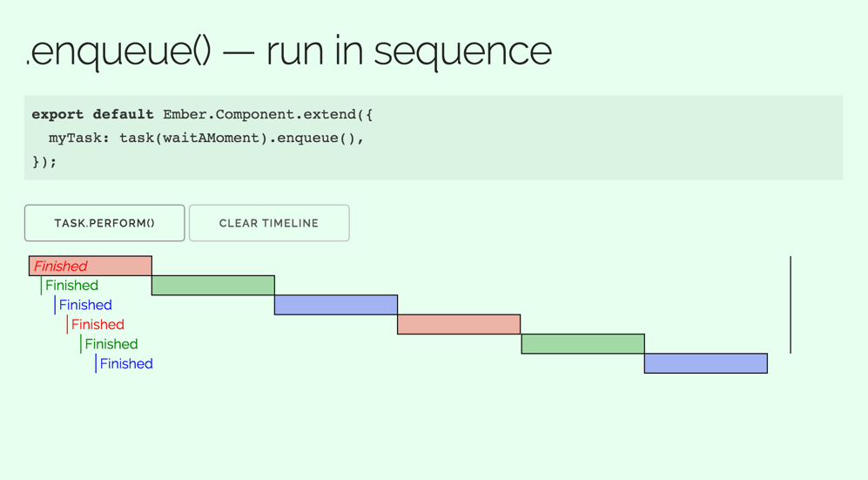Click the TASK.PERFORM() button
The width and height of the screenshot is (868, 480).
coord(104,223)
